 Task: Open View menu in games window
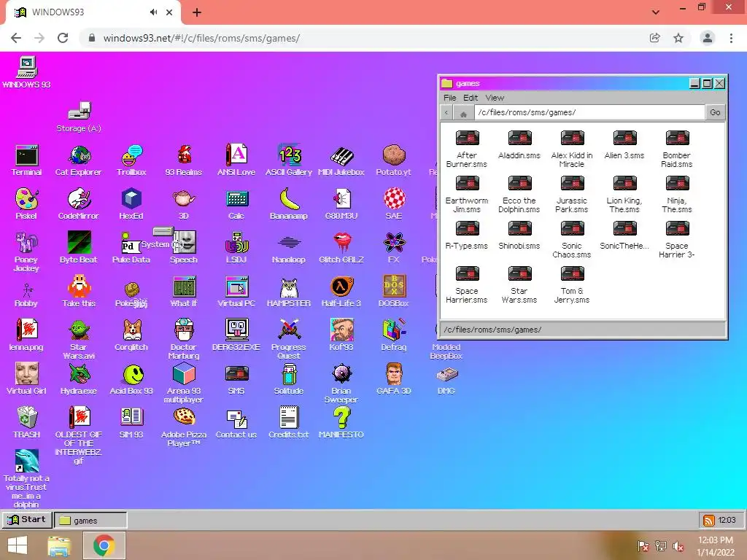click(495, 98)
